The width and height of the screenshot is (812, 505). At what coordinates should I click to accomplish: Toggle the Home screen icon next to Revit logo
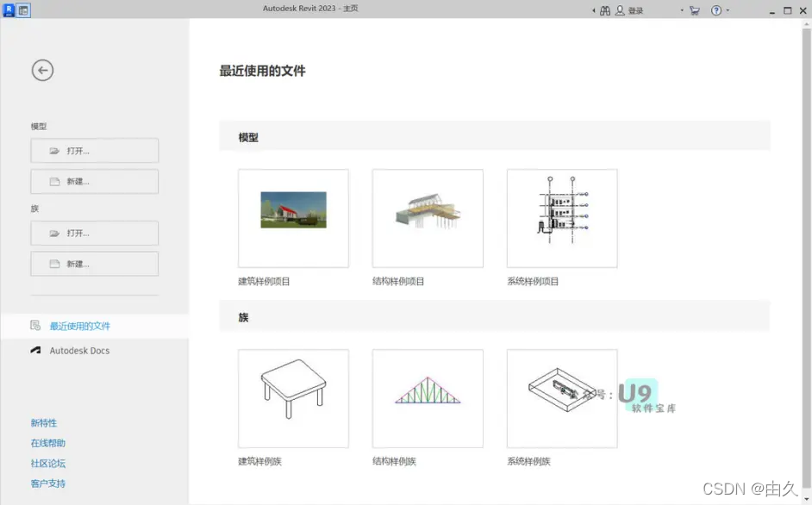22,10
